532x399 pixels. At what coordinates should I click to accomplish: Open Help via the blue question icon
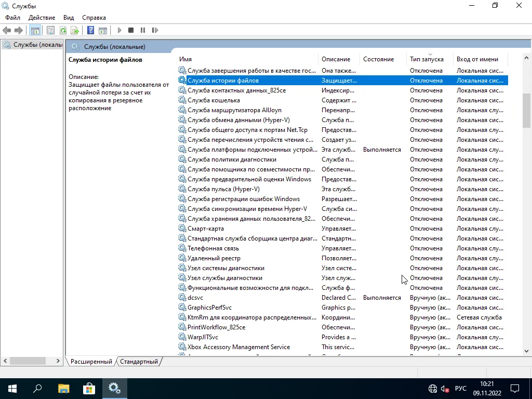[90, 31]
